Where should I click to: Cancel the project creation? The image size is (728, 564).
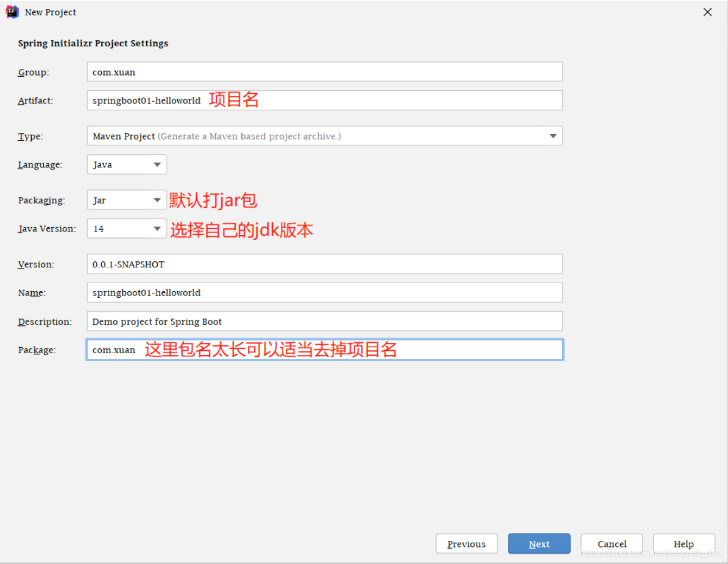coord(612,543)
